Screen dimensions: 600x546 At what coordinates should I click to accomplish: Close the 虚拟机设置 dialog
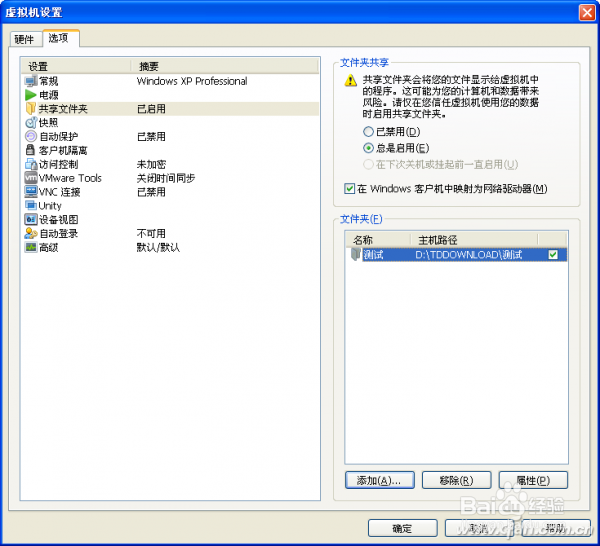pyautogui.click(x=587, y=13)
